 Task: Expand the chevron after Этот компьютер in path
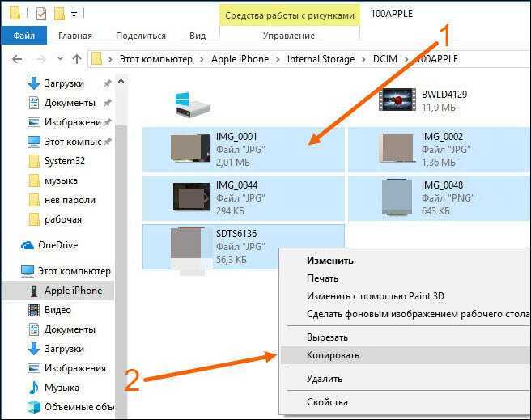tap(202, 60)
